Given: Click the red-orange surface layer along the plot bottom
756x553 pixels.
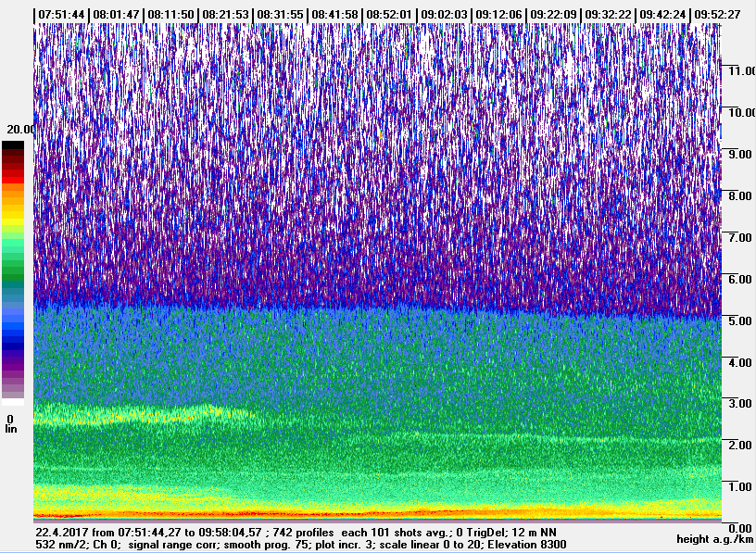Looking at the screenshot, I should (x=377, y=514).
